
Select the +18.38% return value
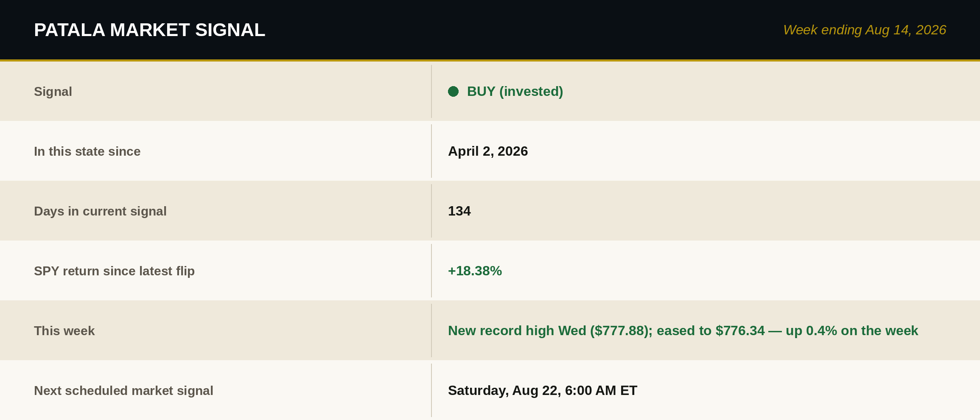point(475,271)
